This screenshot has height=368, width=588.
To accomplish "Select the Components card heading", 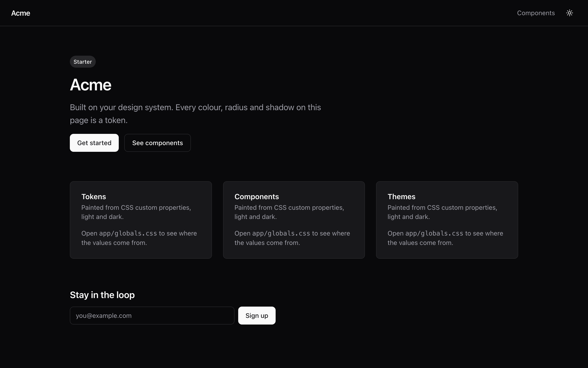I will click(257, 196).
